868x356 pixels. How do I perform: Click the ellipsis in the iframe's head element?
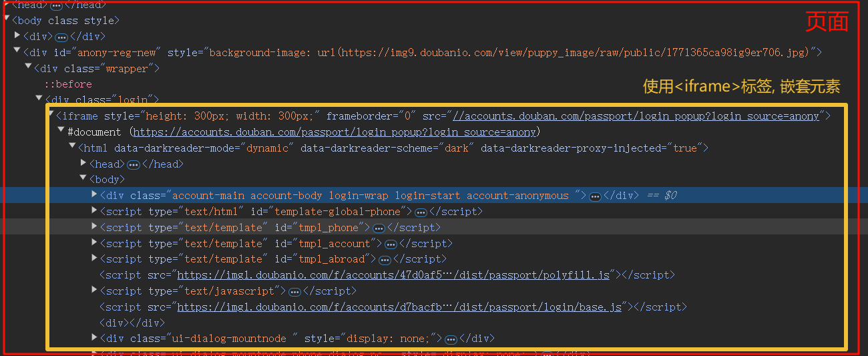coord(134,164)
